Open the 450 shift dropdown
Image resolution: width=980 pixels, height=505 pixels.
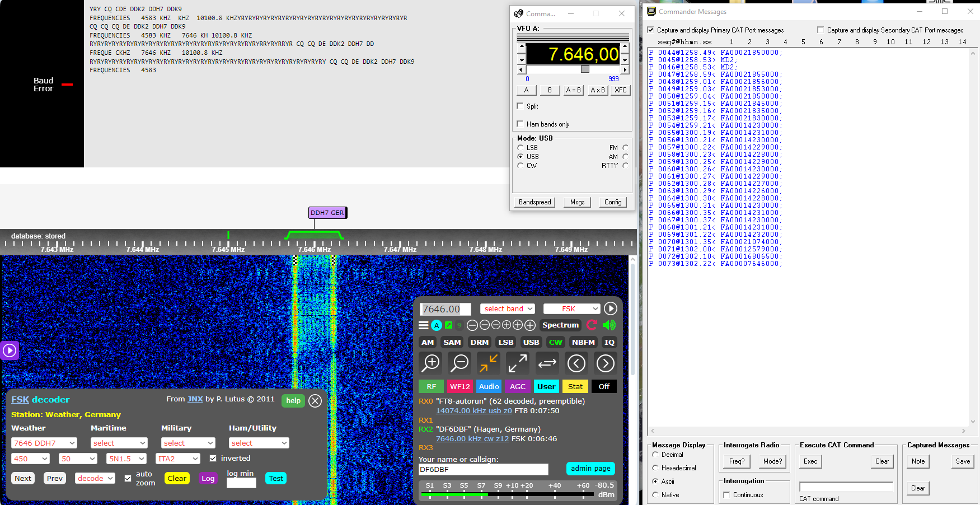pos(30,459)
